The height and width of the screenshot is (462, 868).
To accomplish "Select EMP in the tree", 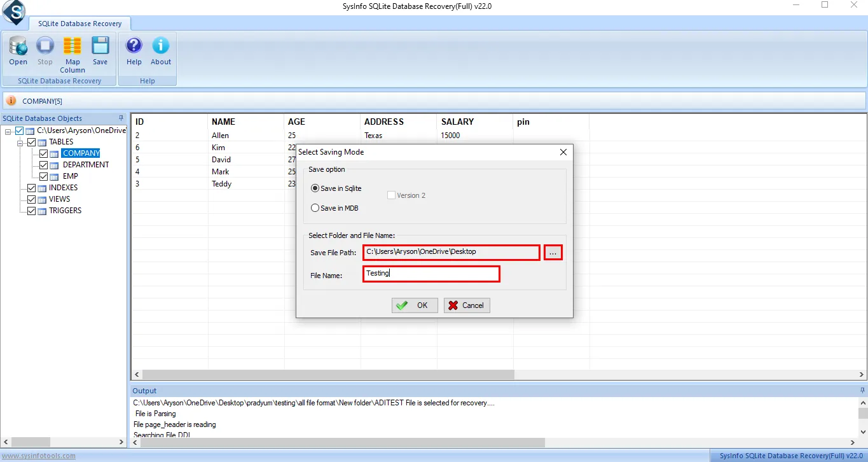I will pos(71,176).
